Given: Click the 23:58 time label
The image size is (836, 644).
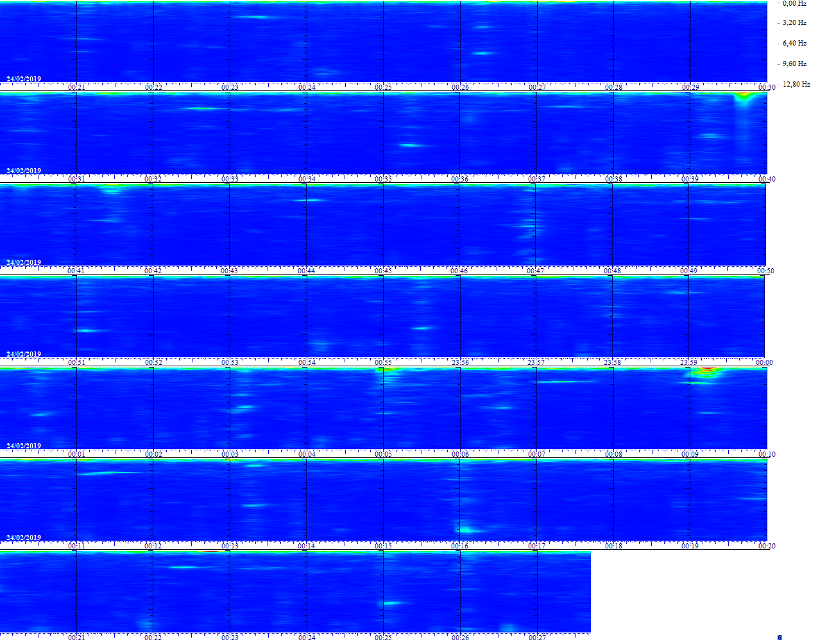Looking at the screenshot, I should [612, 362].
